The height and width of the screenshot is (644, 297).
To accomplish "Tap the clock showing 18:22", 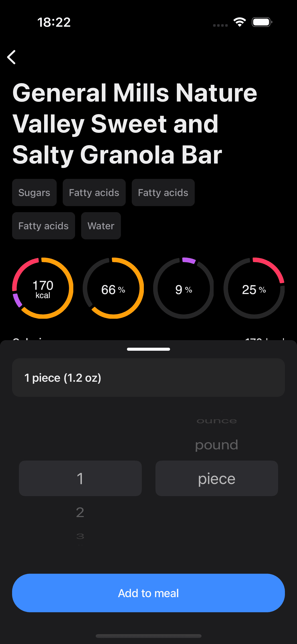I will 54,22.
